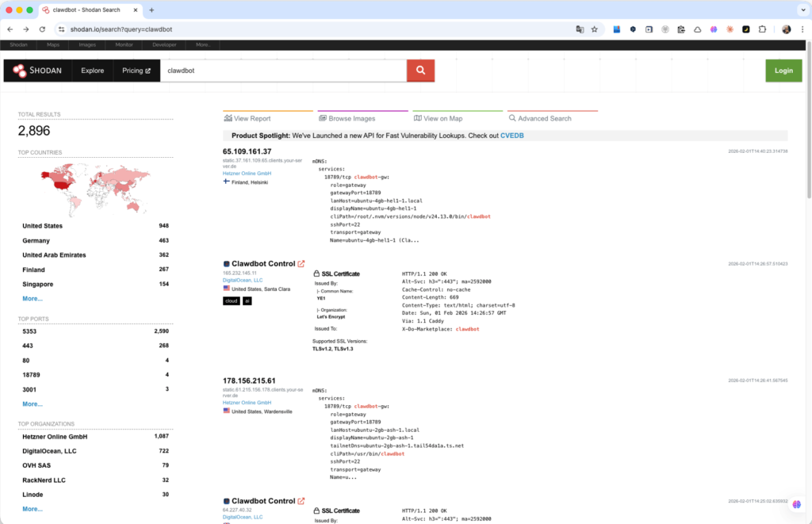Expand More under Top Countries
Viewport: 812px width, 524px height.
point(33,299)
